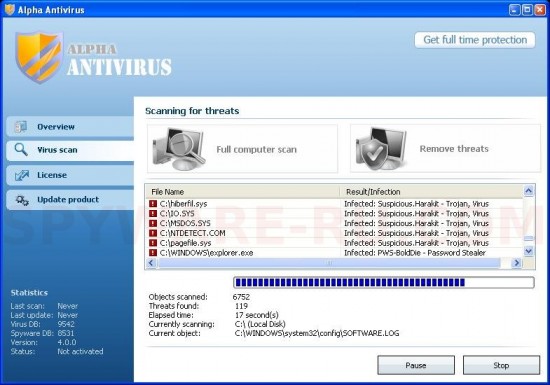Click the Alpha Antivirus shield logo
The height and width of the screenshot is (385, 550).
pos(39,57)
